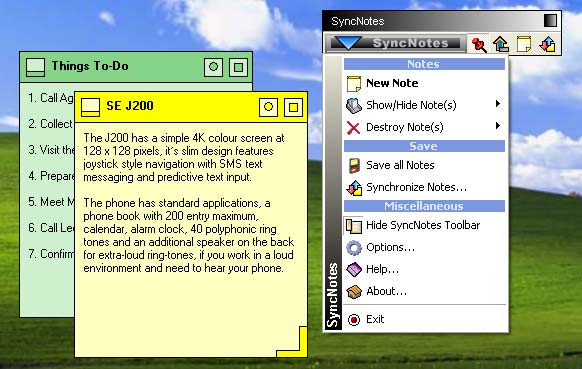The image size is (582, 369).
Task: Open About... from the menu
Action: pyautogui.click(x=424, y=291)
